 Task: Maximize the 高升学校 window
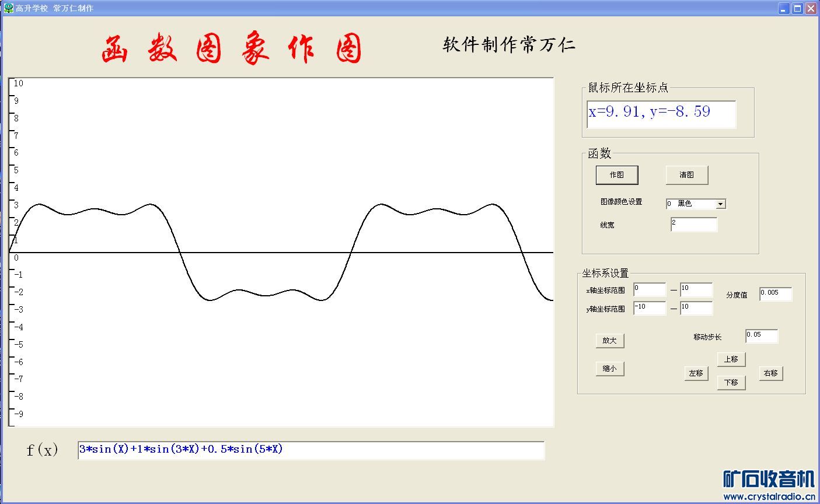[x=797, y=8]
